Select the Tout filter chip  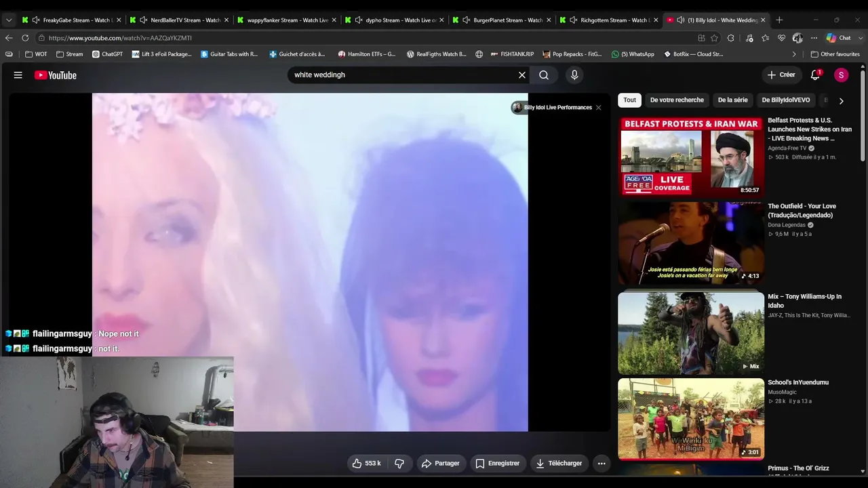(x=630, y=100)
